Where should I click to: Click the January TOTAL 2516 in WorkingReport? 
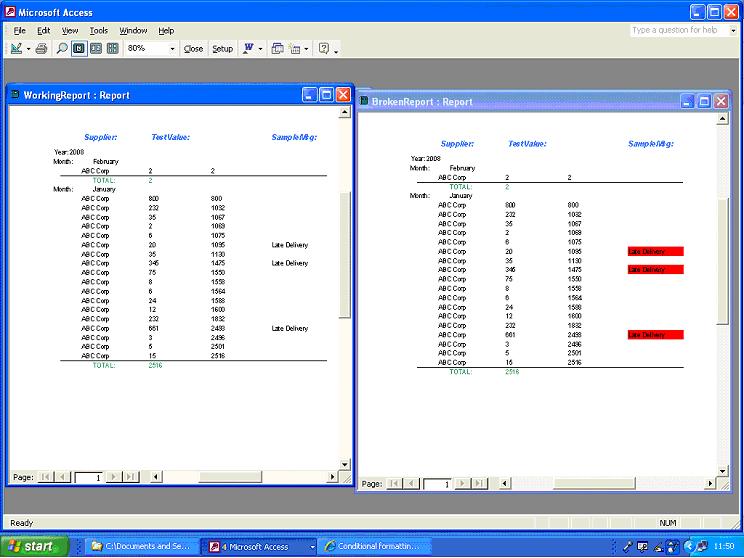(x=155, y=365)
